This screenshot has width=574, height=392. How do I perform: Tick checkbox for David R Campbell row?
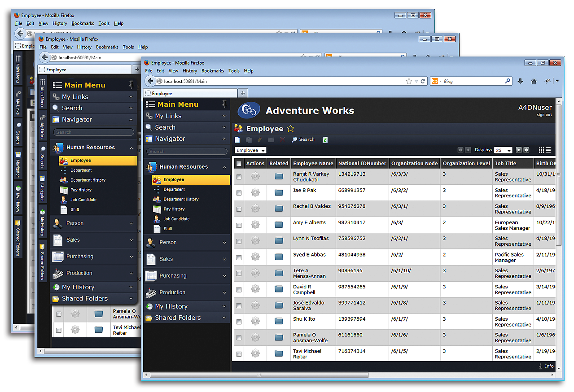pos(239,290)
